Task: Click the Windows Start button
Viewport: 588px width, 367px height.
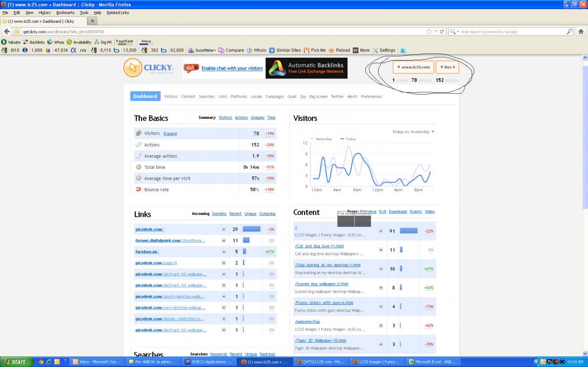Action: pyautogui.click(x=16, y=362)
